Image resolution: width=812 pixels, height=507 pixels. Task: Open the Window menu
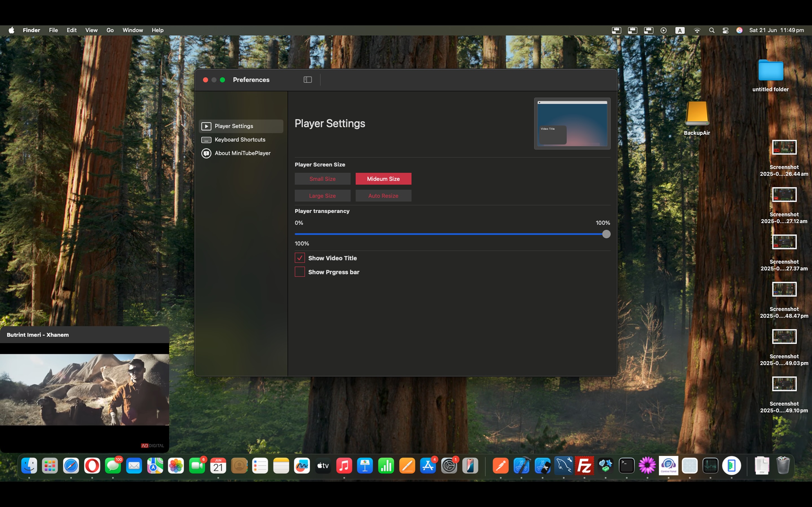pyautogui.click(x=133, y=30)
